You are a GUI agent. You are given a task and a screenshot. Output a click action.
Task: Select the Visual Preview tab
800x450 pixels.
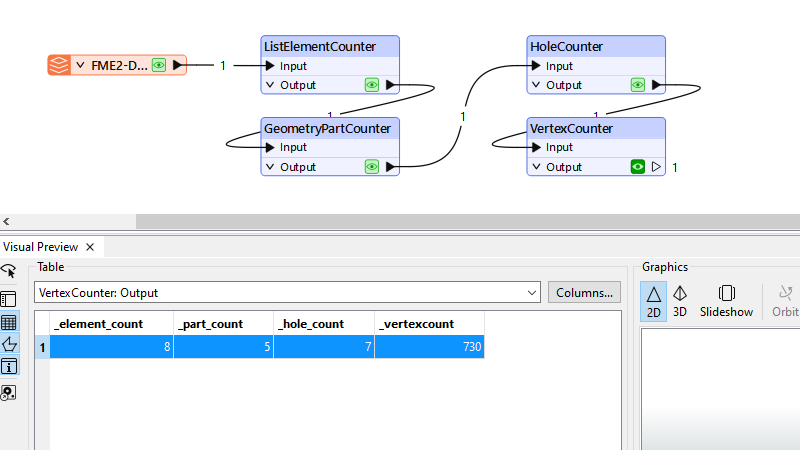click(x=40, y=246)
